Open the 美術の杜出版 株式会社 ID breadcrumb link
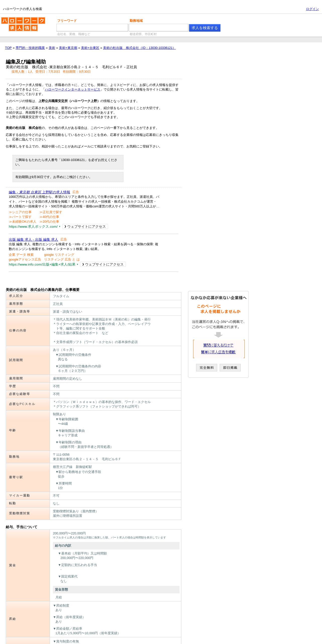Viewport: 322px width, 644px height. [139, 48]
